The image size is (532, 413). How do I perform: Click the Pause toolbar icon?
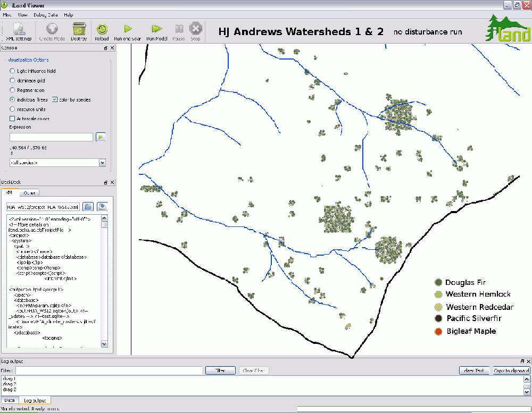pyautogui.click(x=179, y=31)
